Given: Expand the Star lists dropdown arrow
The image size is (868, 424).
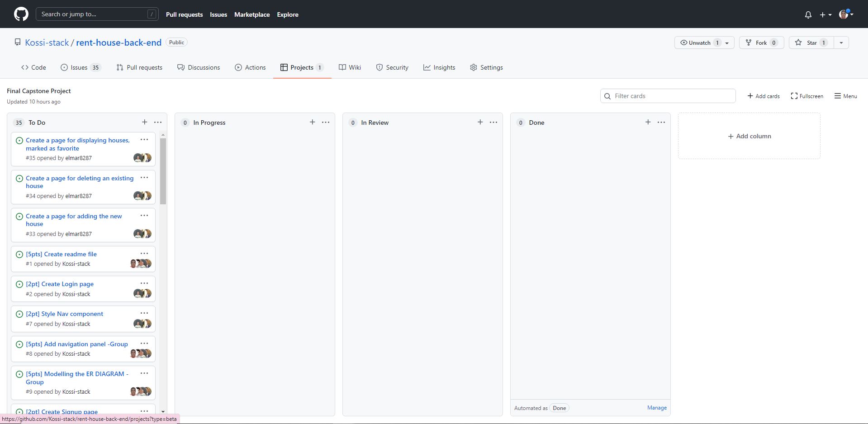Looking at the screenshot, I should pos(841,42).
